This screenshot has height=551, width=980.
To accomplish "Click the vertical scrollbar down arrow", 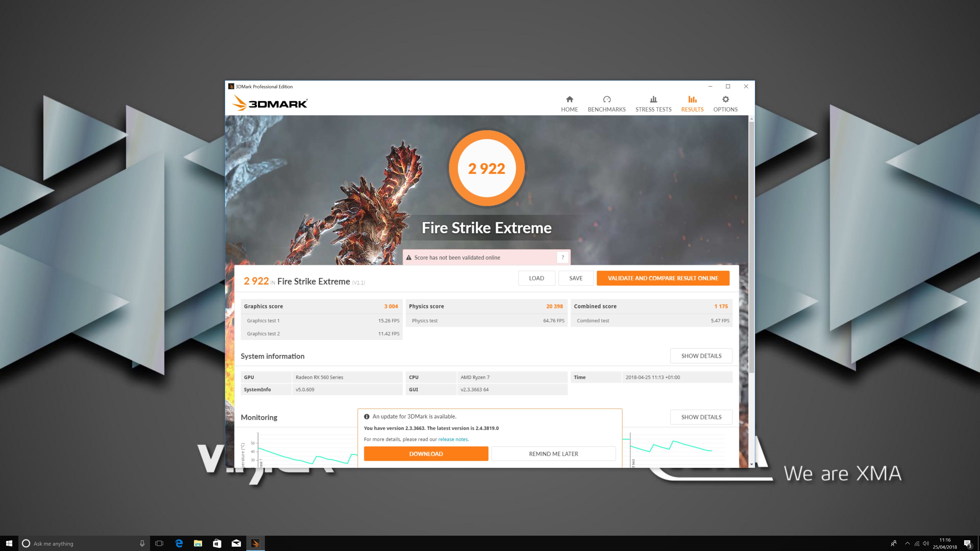I will 751,464.
